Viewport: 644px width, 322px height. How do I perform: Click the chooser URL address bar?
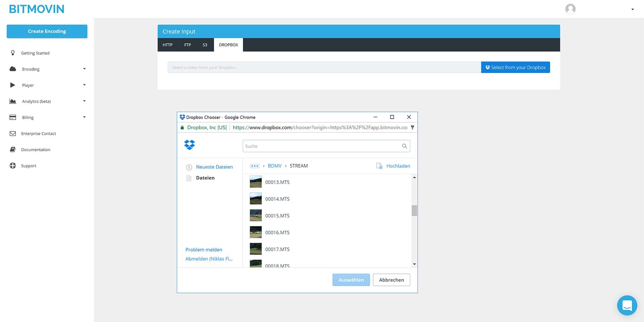[320, 127]
